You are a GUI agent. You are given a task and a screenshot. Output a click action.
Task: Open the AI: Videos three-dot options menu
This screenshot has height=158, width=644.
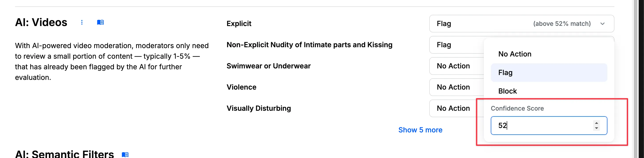point(82,23)
